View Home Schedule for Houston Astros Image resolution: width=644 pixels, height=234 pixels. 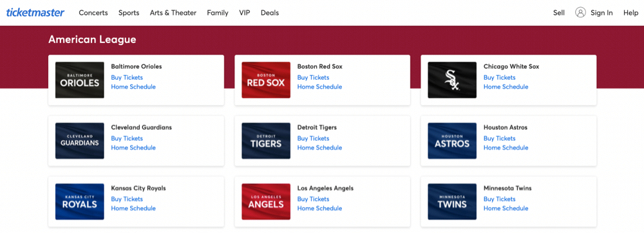point(506,147)
